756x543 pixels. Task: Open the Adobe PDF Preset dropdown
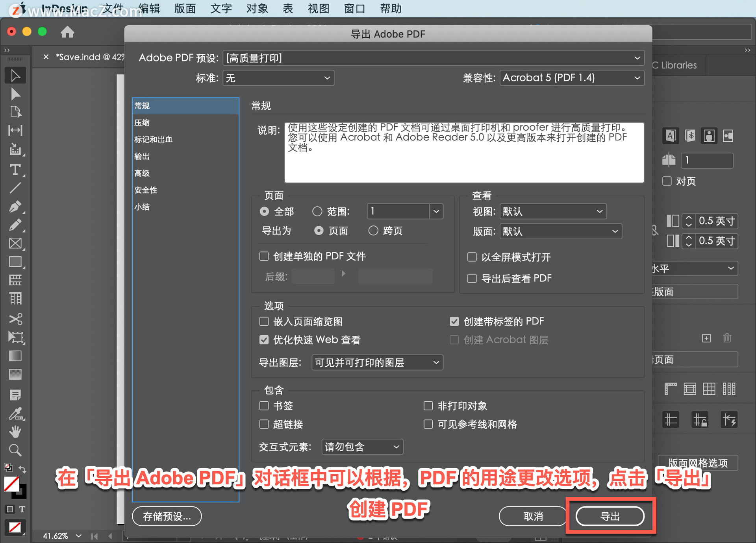[x=433, y=58]
